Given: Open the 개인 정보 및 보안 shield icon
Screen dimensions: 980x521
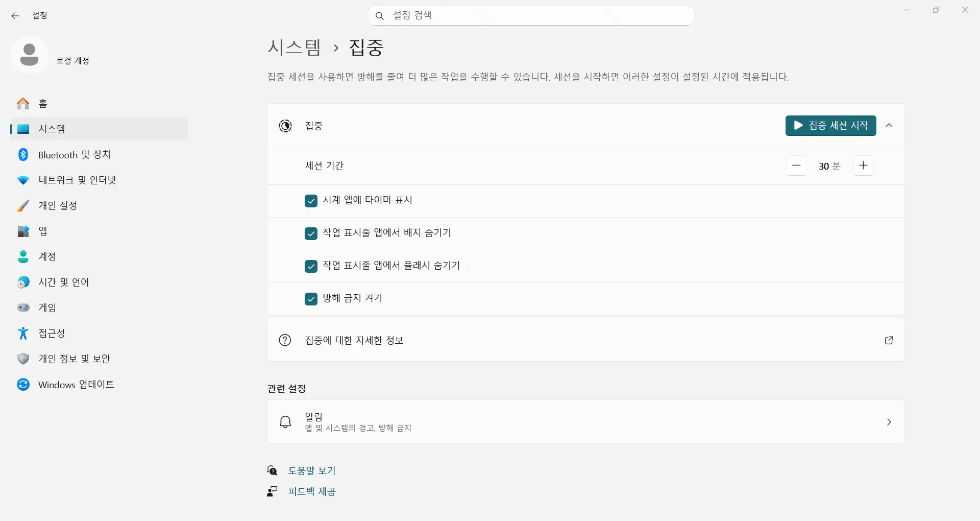Looking at the screenshot, I should (23, 359).
